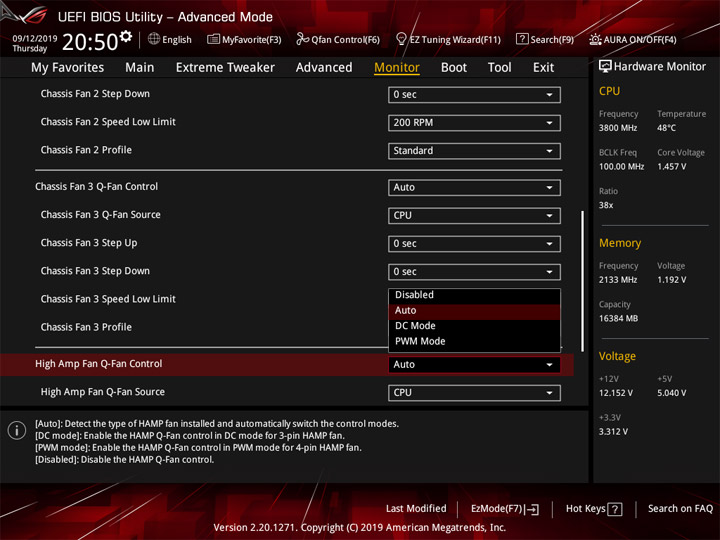Open Chassis Fan 2 Speed Low Limit dropdown
Image resolution: width=720 pixels, height=540 pixels.
(474, 123)
